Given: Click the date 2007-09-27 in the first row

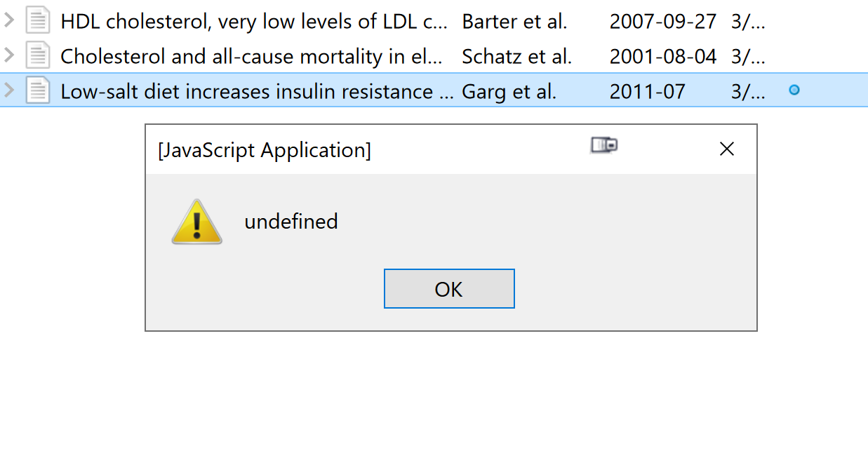Looking at the screenshot, I should 662,22.
